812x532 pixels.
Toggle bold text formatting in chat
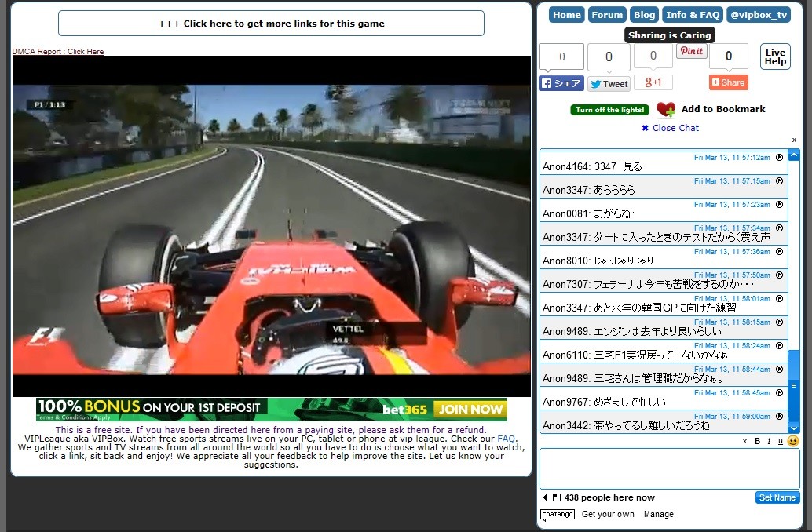[x=757, y=442]
